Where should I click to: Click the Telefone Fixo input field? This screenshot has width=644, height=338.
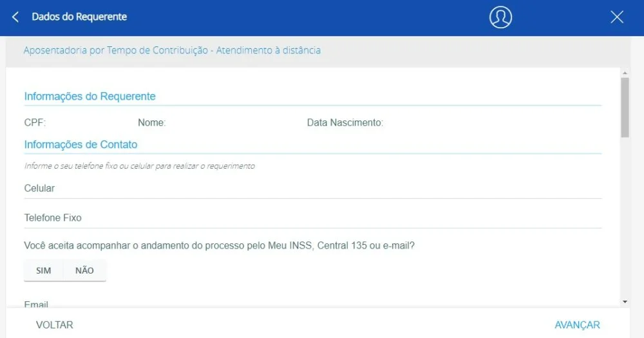[x=313, y=218]
